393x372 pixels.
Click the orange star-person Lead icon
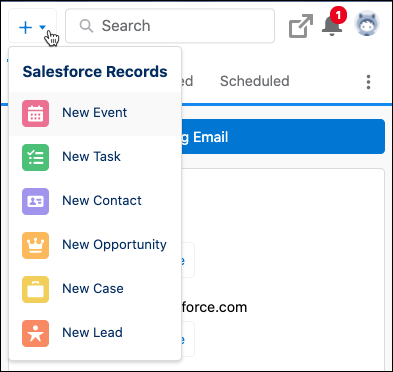click(x=35, y=333)
